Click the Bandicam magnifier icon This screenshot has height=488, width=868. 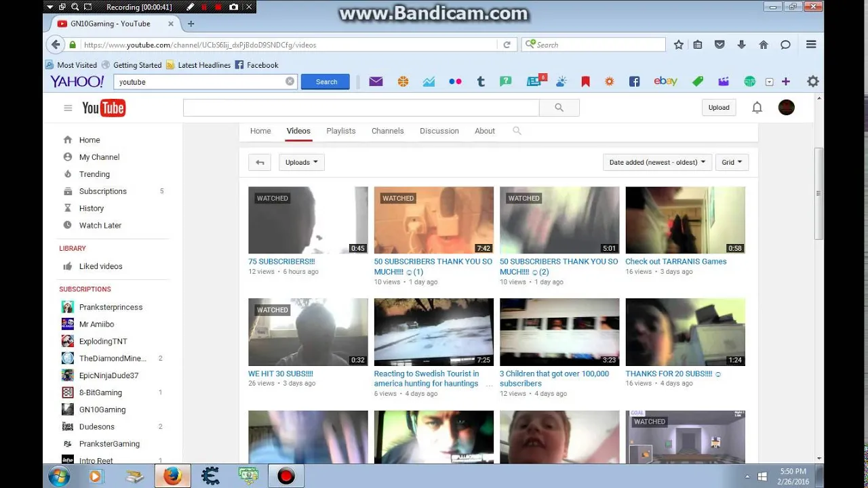click(75, 7)
